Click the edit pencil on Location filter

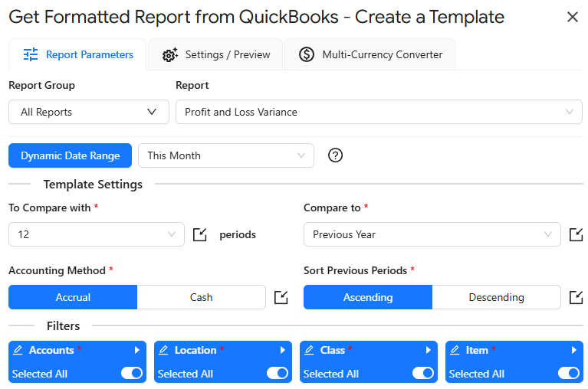click(163, 350)
